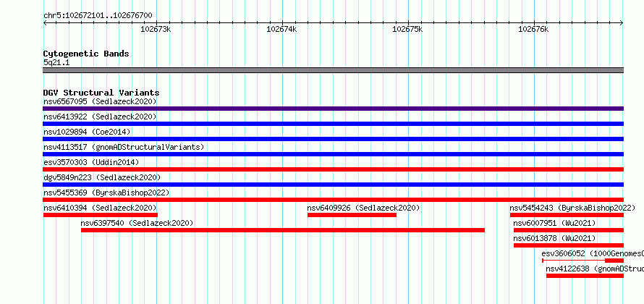Viewport: 644px width, 304px height.
Task: Click the nsv6567095 (Sedlazeck2020) variant label
Action: (100, 101)
